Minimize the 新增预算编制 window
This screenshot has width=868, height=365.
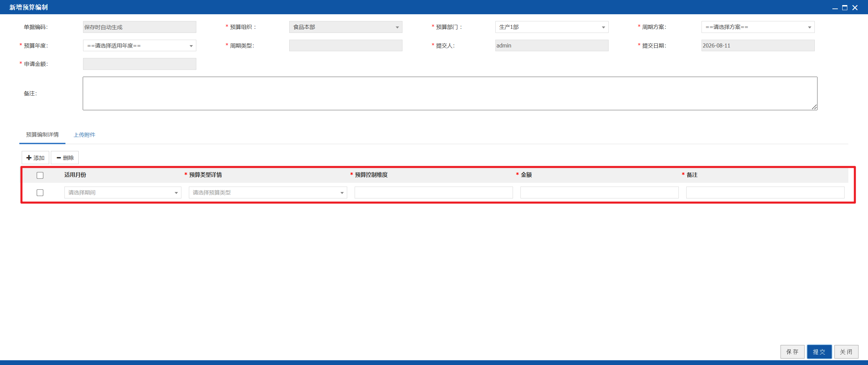835,7
